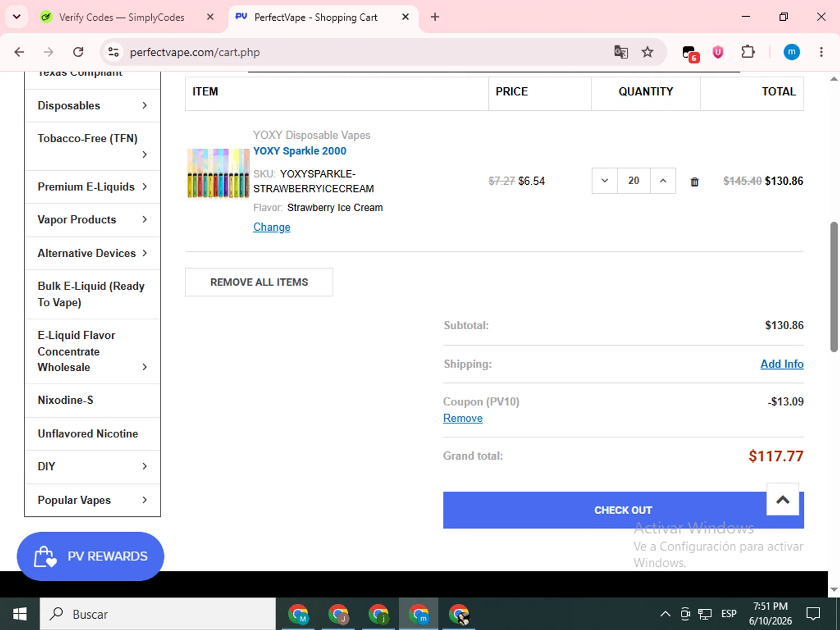Screen dimensions: 840x630
Task: Click the YOXY Sparkle product thumbnail
Action: point(218,174)
